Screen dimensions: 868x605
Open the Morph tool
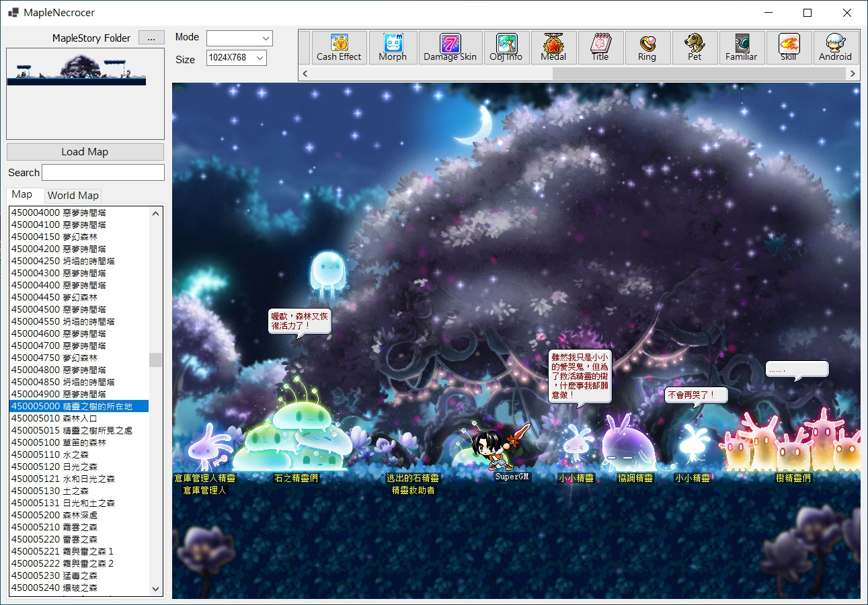[x=393, y=48]
